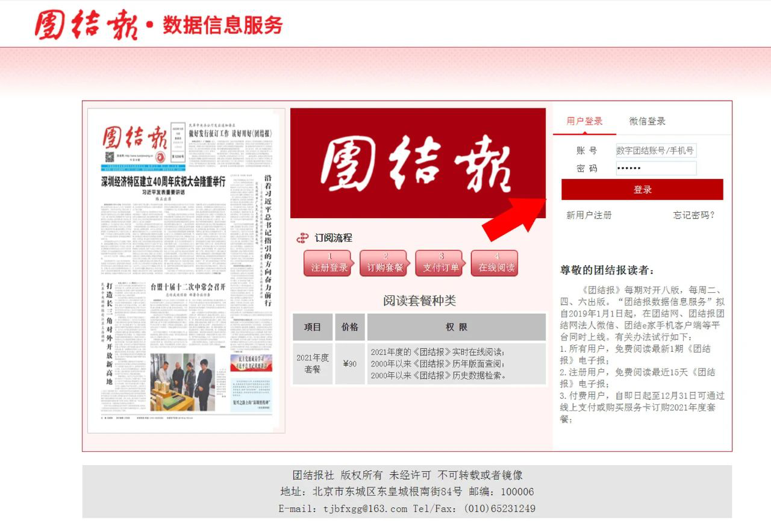Click the 密码 field label
The image size is (771, 532).
(587, 169)
